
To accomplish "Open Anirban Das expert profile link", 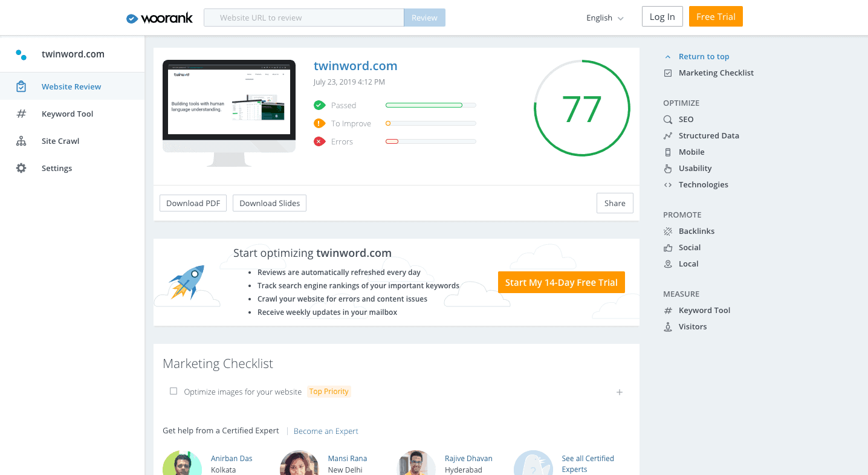I will coord(232,459).
